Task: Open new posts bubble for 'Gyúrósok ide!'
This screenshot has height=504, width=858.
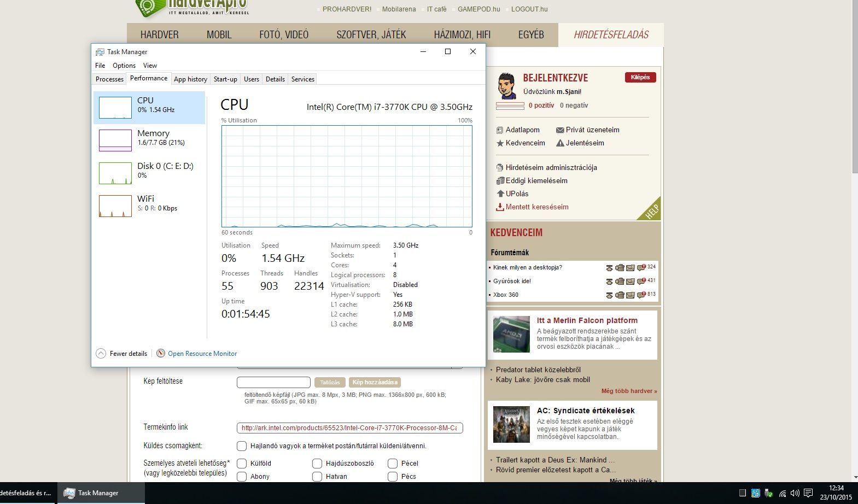Action: coord(641,281)
